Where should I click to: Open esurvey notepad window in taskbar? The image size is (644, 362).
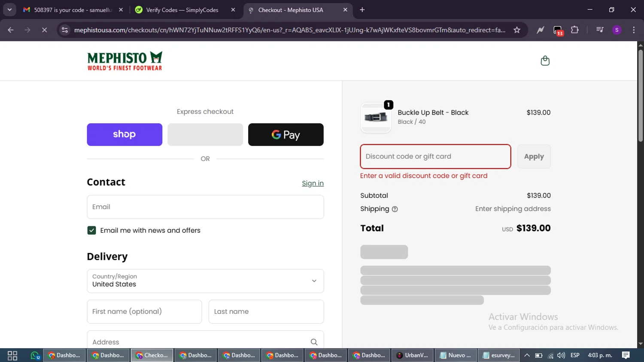(499, 356)
